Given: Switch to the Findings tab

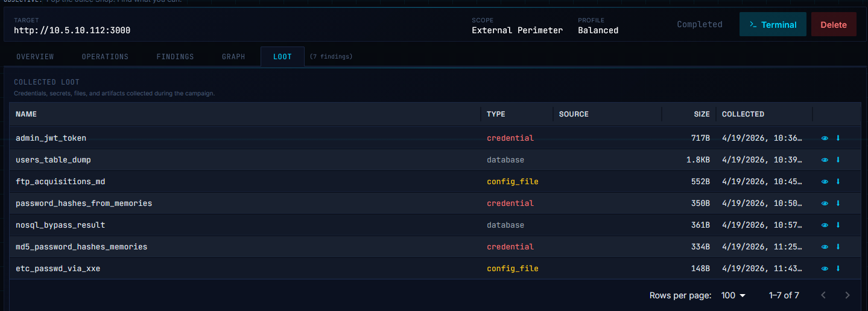Looking at the screenshot, I should 175,57.
